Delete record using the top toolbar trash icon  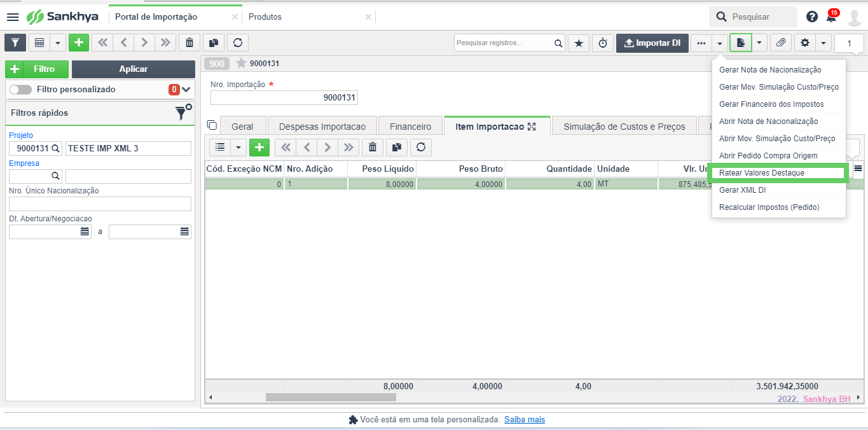coord(189,43)
